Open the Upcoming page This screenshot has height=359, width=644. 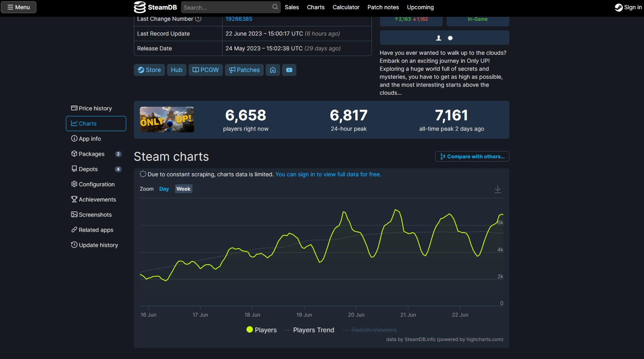[420, 7]
